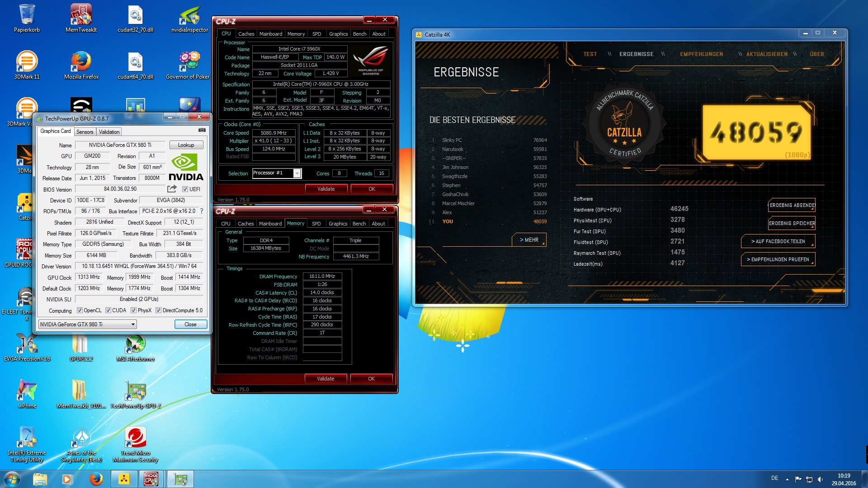Viewport: 868px width, 488px height.
Task: Click EMPFEHLUNGEN PRUEFEN button
Action: coord(778,259)
